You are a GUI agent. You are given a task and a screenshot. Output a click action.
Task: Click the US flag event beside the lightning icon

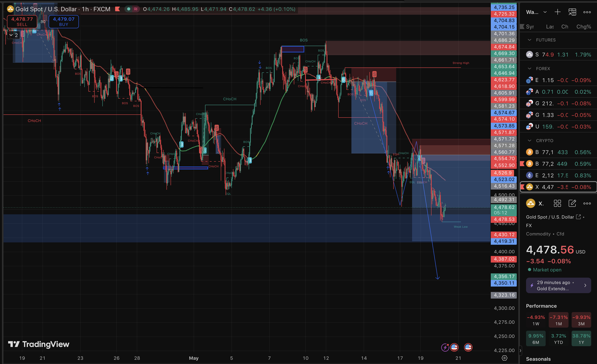pos(454,347)
